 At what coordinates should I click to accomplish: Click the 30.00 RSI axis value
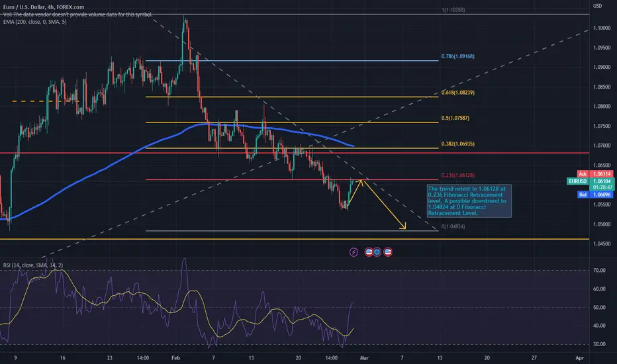[x=599, y=344]
